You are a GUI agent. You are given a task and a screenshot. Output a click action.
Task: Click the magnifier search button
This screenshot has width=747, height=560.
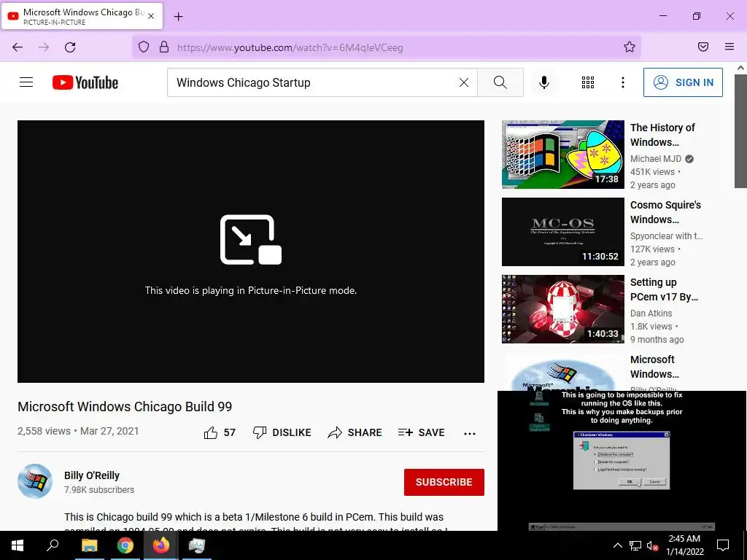pyautogui.click(x=500, y=82)
